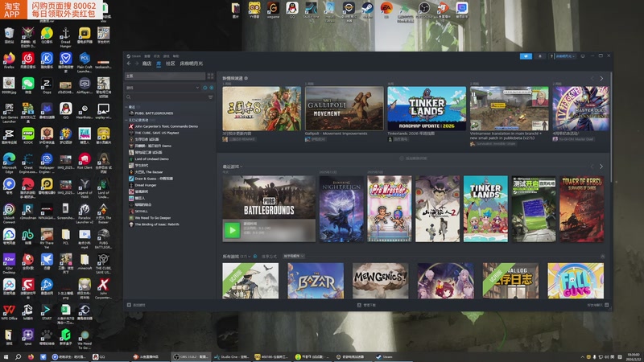Open friends and chat at bottom right

click(x=598, y=305)
